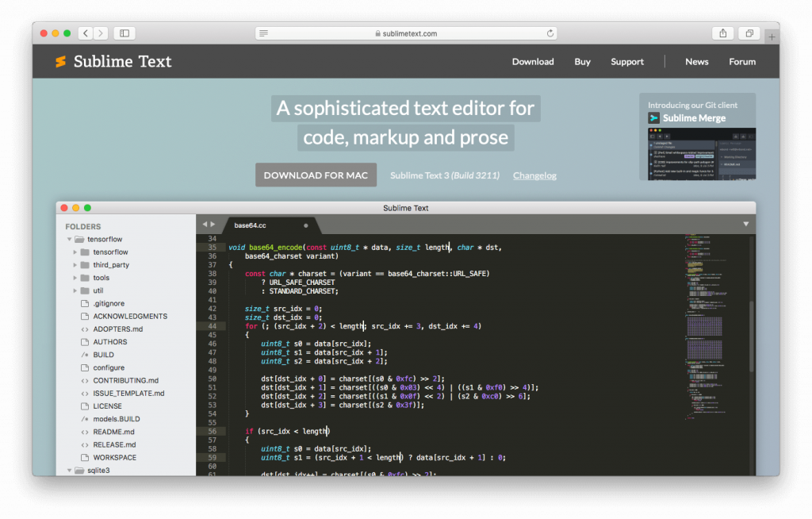This screenshot has width=812, height=519.
Task: Go to the News page
Action: (x=696, y=62)
